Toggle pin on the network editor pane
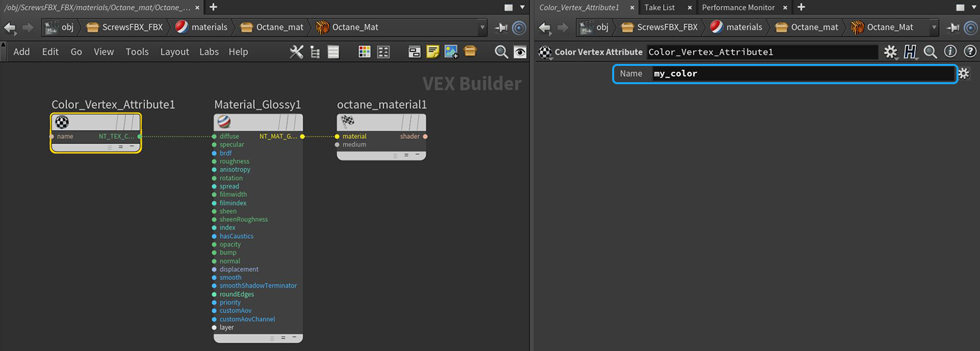Image resolution: width=980 pixels, height=351 pixels. 501,27
